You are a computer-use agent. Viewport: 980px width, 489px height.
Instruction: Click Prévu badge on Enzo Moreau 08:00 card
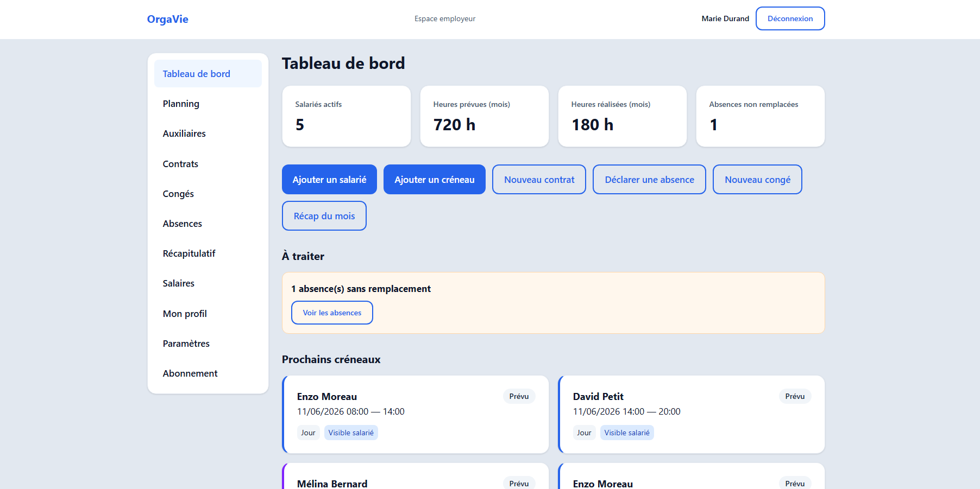519,396
